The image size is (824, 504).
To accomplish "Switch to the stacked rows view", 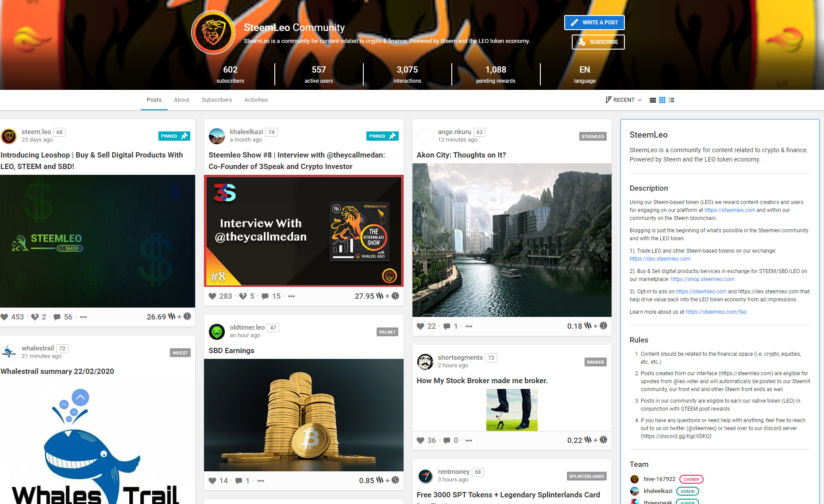I will point(653,100).
